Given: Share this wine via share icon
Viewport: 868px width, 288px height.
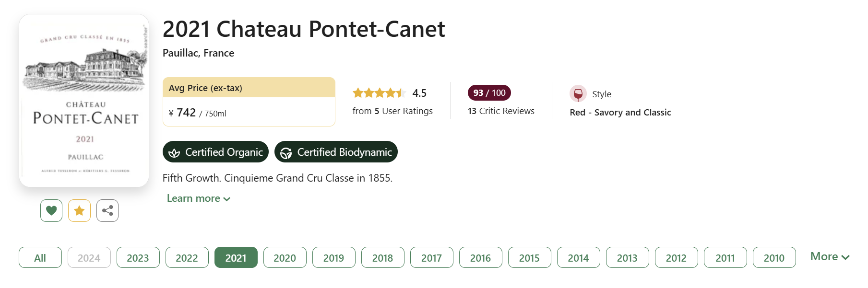Looking at the screenshot, I should pyautogui.click(x=107, y=210).
